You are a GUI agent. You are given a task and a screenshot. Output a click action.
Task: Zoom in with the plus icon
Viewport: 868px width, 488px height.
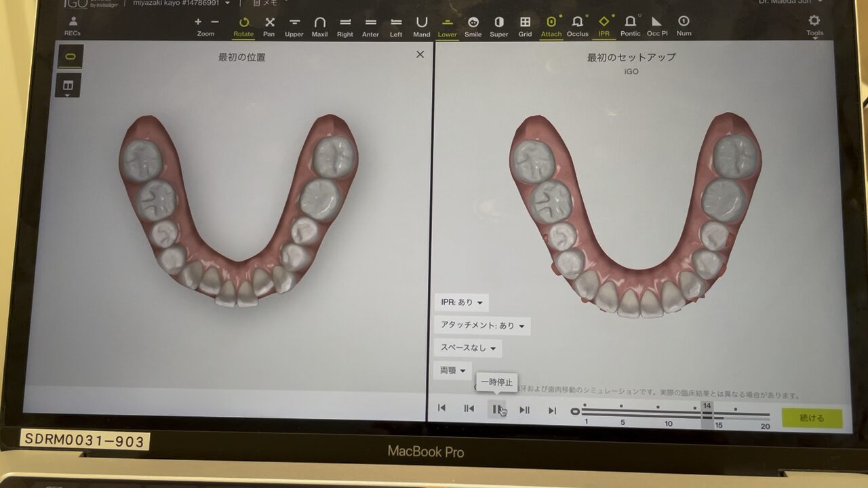[198, 22]
